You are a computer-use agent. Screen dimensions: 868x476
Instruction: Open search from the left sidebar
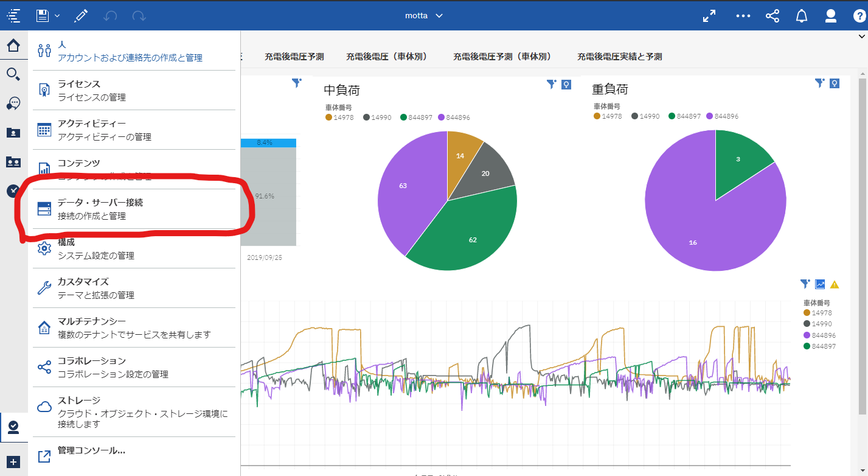point(13,74)
